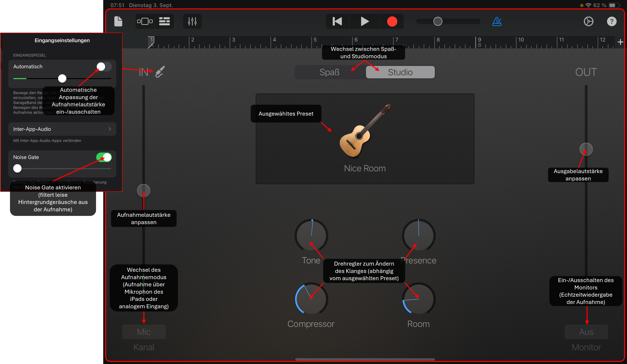The width and height of the screenshot is (627, 364).
Task: Click the 07:51 status bar time
Action: (117, 5)
